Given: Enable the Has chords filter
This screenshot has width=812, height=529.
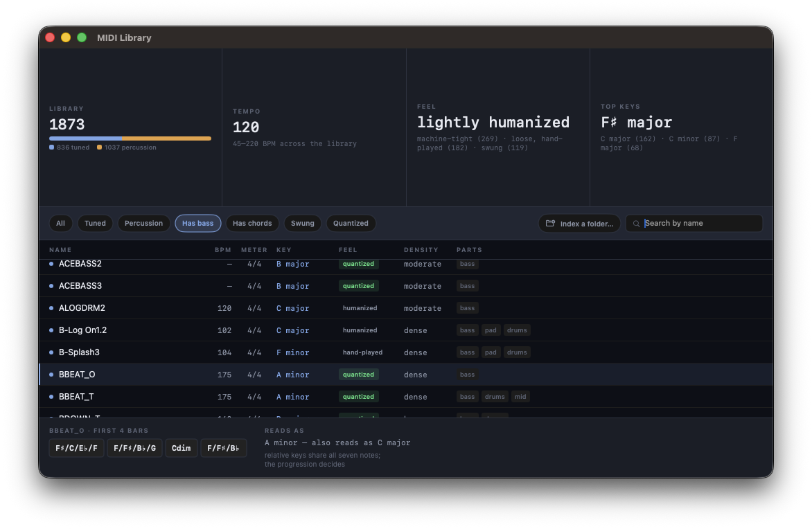Looking at the screenshot, I should coord(252,223).
